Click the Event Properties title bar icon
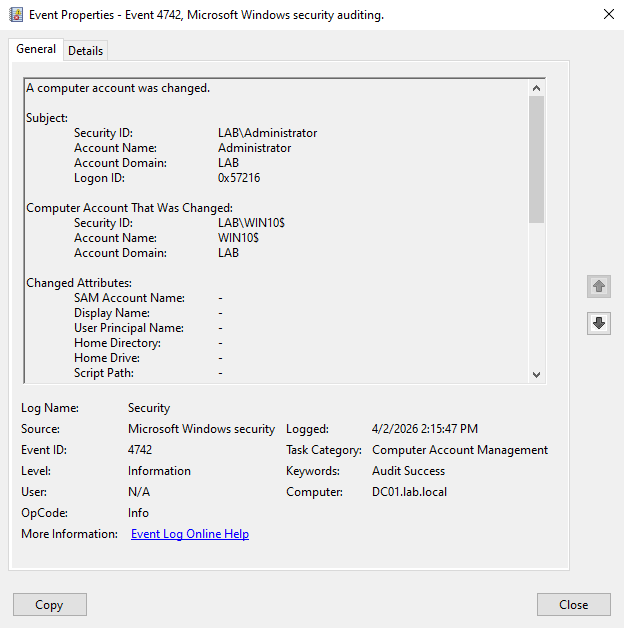This screenshot has height=628, width=624. click(14, 15)
